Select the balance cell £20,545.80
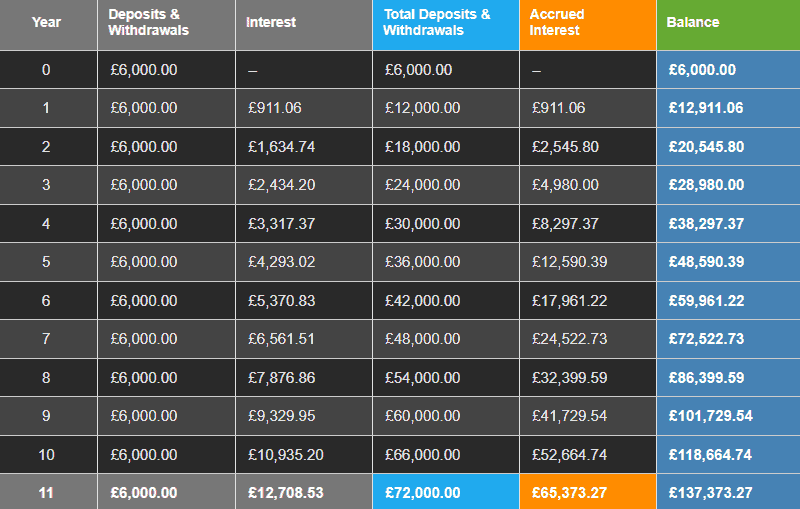 706,147
